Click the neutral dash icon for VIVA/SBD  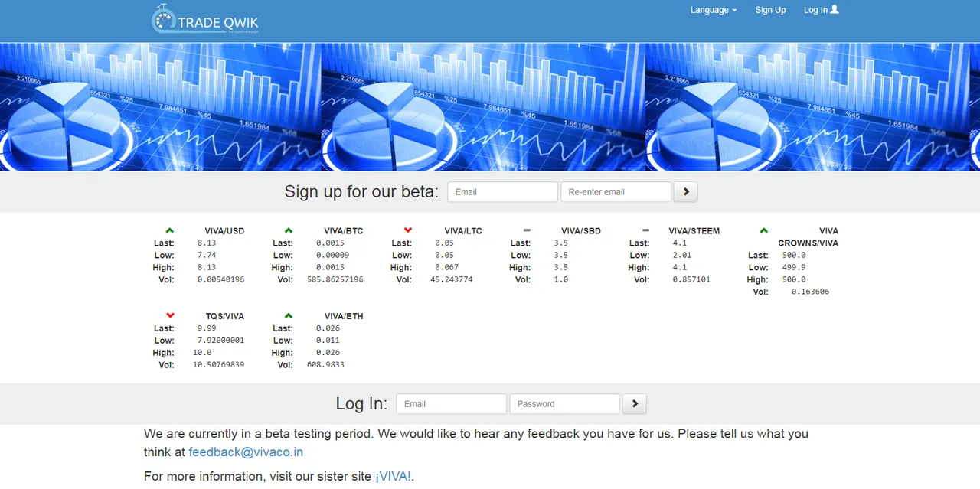(526, 230)
